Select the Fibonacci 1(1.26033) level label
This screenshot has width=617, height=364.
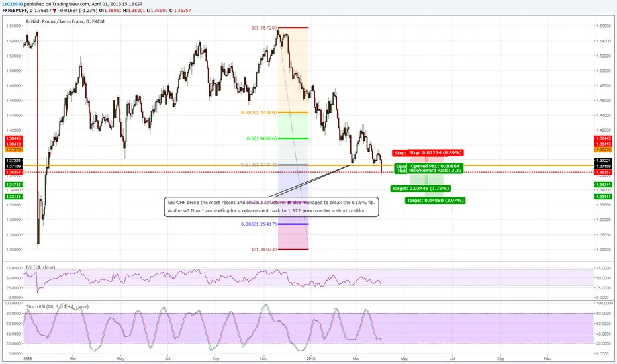click(x=264, y=250)
